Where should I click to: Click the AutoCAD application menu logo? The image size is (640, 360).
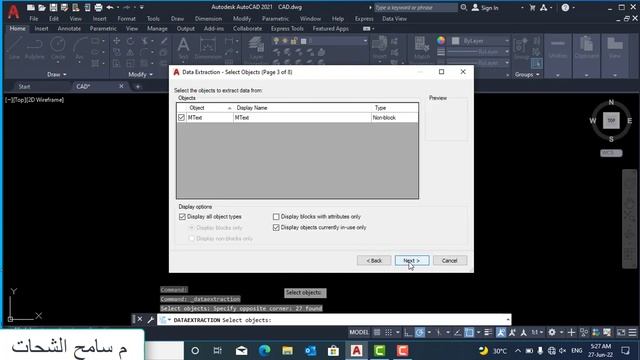tap(13, 12)
